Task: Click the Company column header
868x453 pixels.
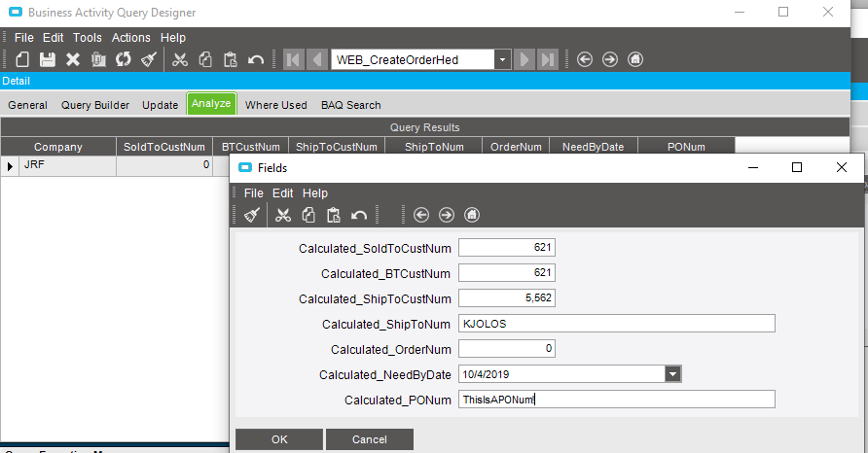Action: pos(58,147)
